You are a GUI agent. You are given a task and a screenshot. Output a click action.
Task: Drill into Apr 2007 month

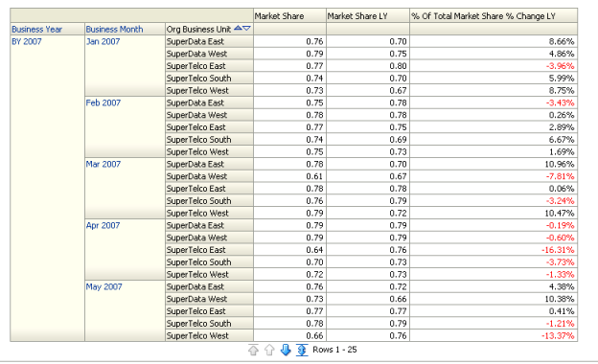[x=103, y=226]
